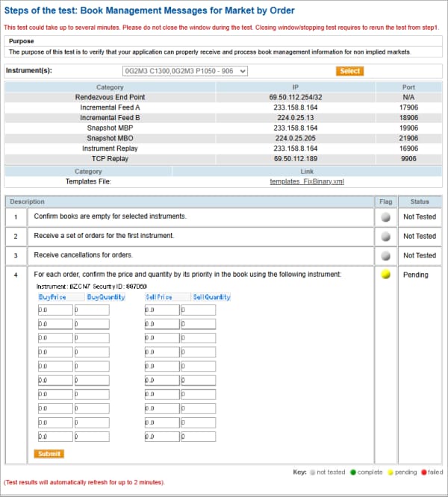Image resolution: width=448 pixels, height=497 pixels.
Task: Click the gray flag for step 2
Action: click(x=385, y=236)
